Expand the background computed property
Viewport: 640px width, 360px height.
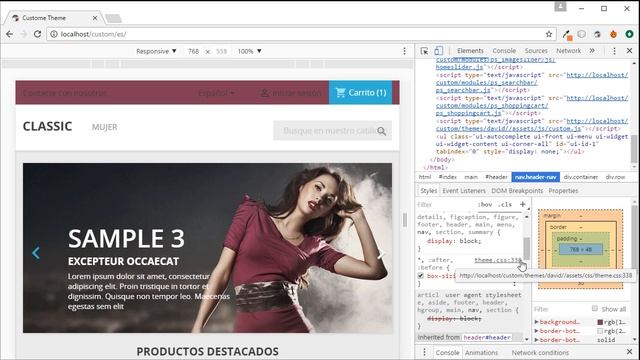[x=536, y=322]
